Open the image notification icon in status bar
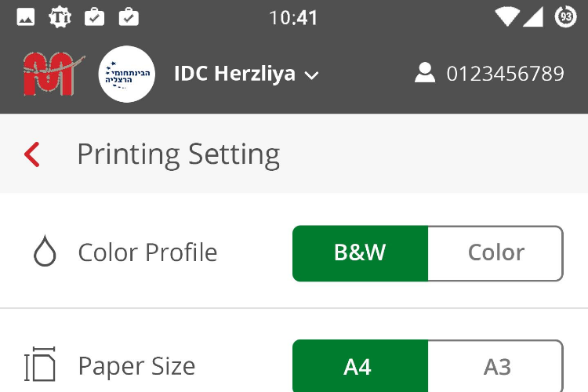The image size is (588, 392). [x=26, y=17]
